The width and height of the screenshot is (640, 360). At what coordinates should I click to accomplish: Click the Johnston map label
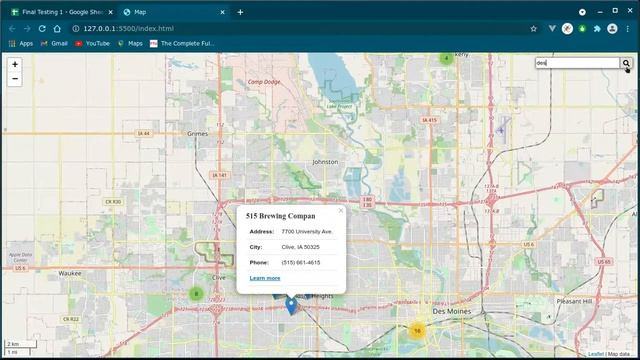coord(325,162)
